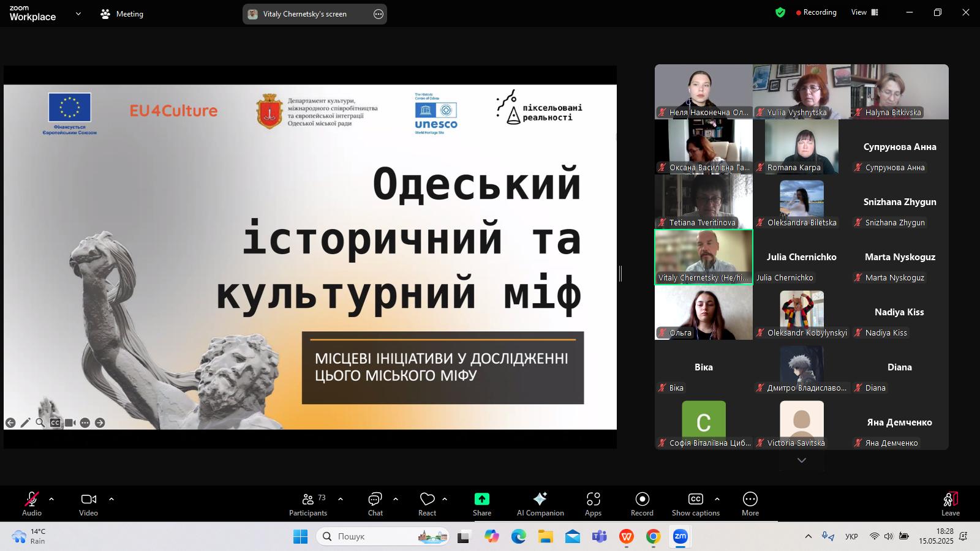
Task: Toggle camera with Video button
Action: tap(88, 504)
